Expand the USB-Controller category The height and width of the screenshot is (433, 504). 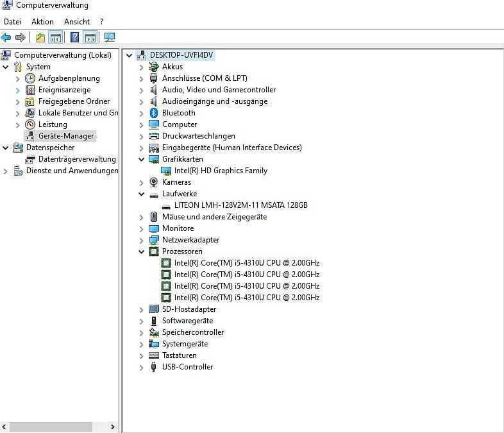142,368
